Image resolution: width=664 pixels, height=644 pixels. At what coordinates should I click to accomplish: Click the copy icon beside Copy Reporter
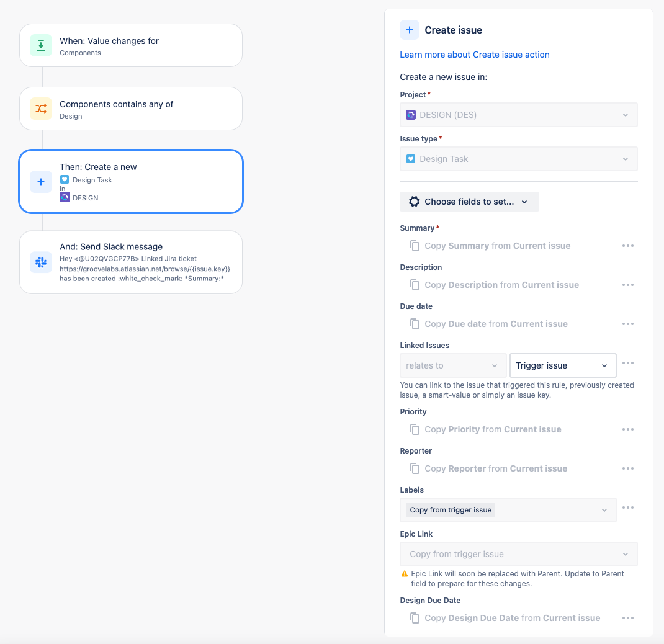(416, 468)
